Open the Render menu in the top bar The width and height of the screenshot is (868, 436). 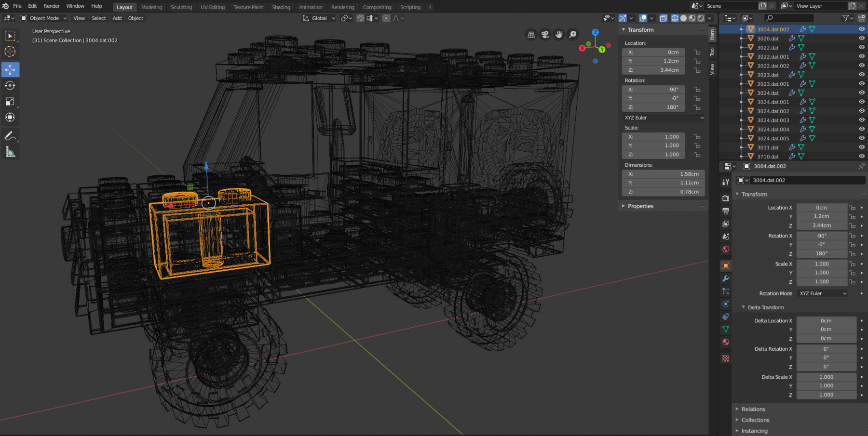click(x=51, y=6)
